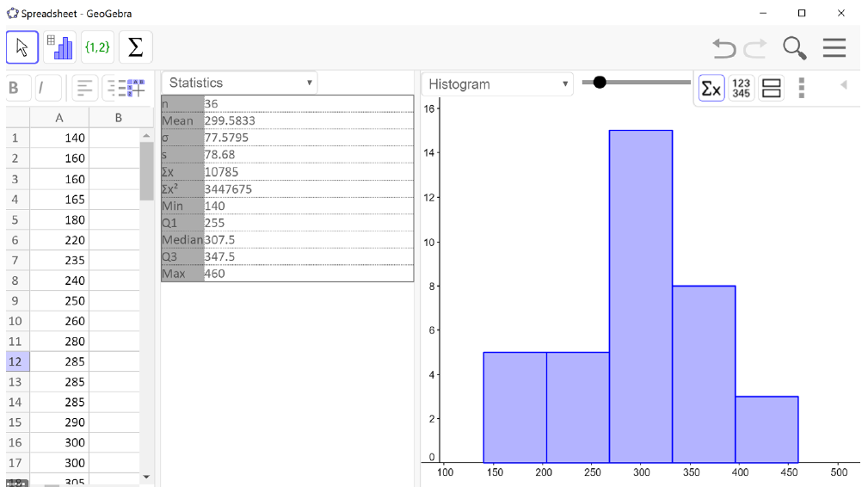868x487 pixels.
Task: Click the histogram class-width slider handle
Action: (600, 83)
